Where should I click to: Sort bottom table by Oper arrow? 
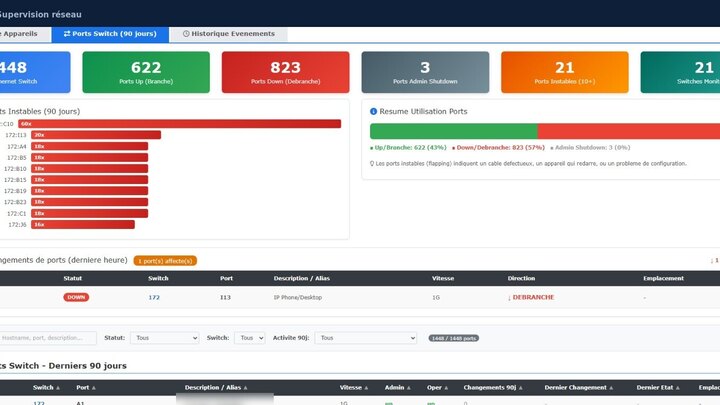pyautogui.click(x=446, y=388)
